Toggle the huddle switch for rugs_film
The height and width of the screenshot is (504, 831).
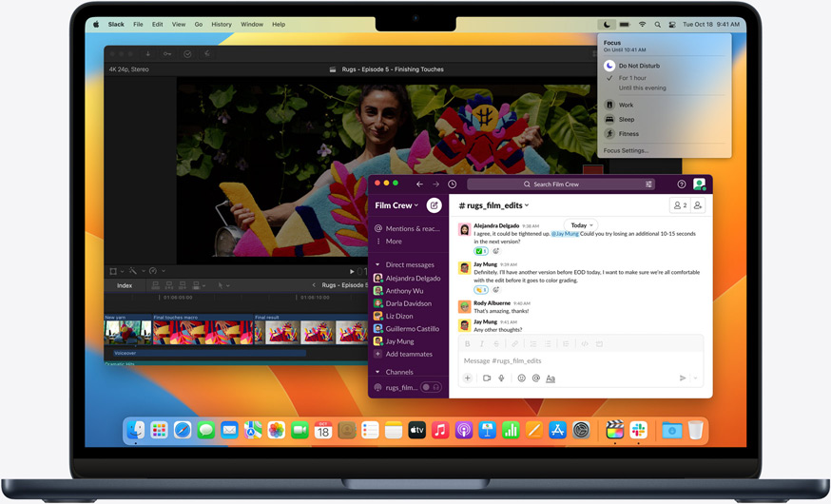[431, 387]
